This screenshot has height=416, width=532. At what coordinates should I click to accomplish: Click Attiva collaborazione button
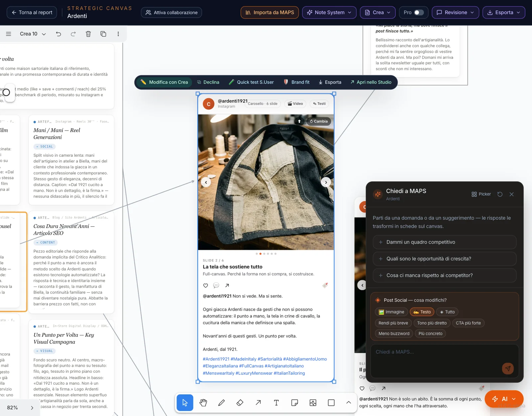pos(172,12)
